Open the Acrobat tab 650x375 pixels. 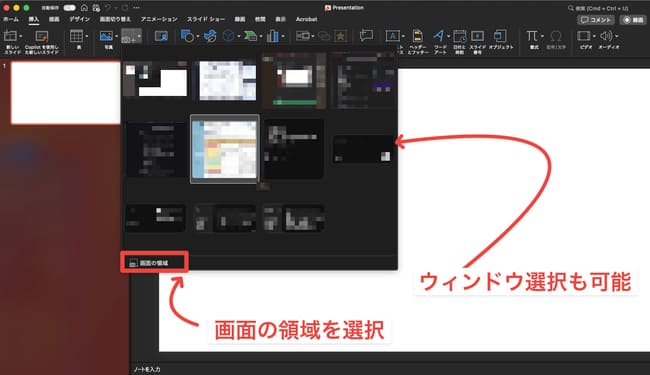306,19
